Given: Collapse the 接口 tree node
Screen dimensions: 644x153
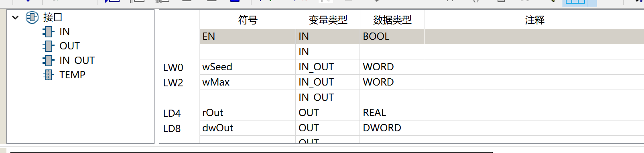Looking at the screenshot, I should pyautogui.click(x=15, y=18).
